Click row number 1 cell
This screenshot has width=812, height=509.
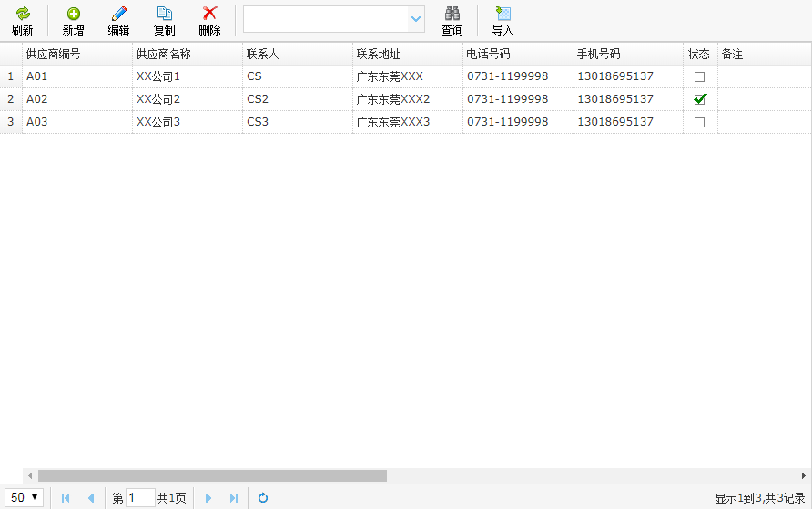11,76
